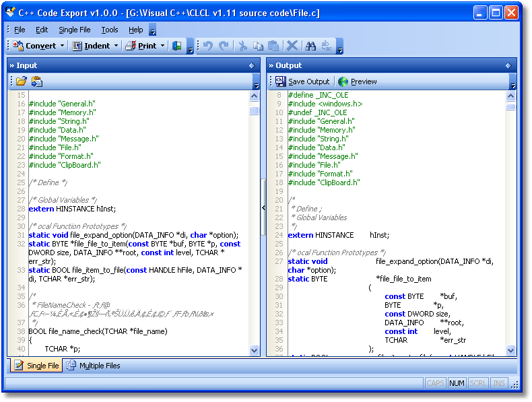The width and height of the screenshot is (532, 402).
Task: Toggle Input panel pin diamond icon
Action: 252,65
